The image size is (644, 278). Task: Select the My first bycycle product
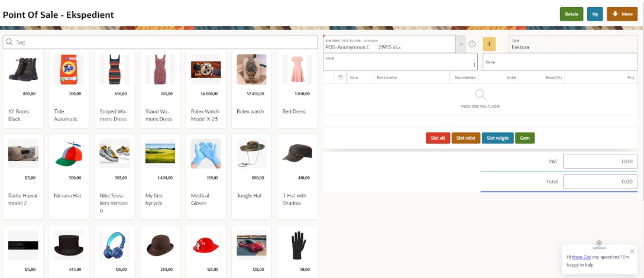tap(160, 177)
